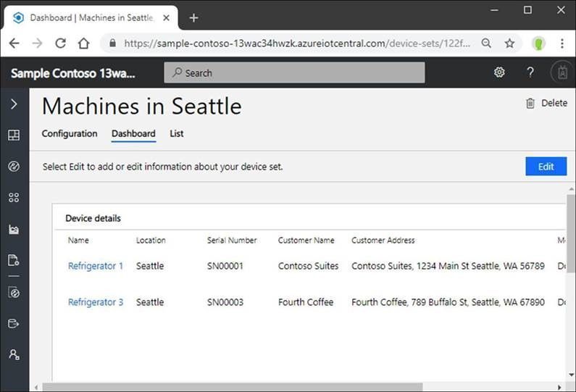This screenshot has height=392, width=576.
Task: Select the SN00003 serial number cell
Action: (225, 302)
